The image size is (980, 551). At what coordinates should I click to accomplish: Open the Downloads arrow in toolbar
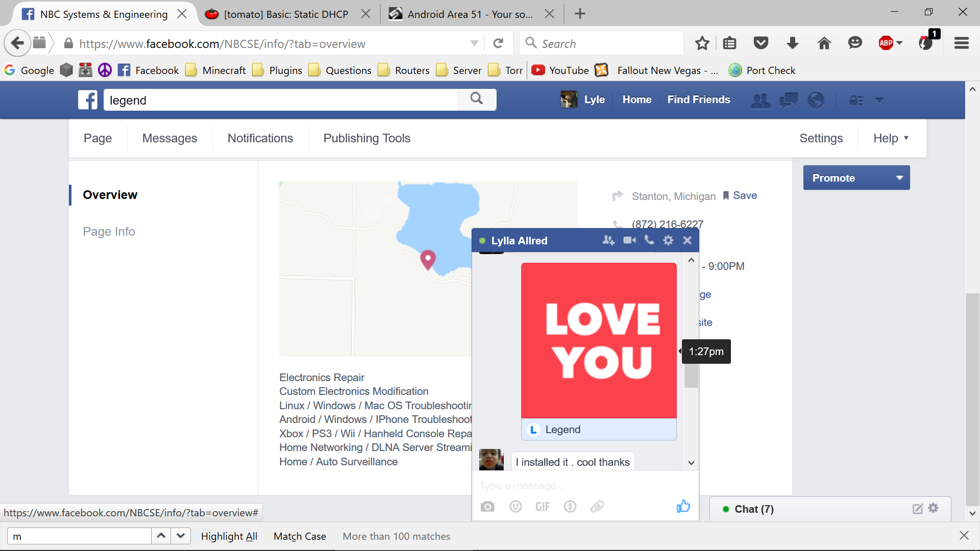point(793,43)
